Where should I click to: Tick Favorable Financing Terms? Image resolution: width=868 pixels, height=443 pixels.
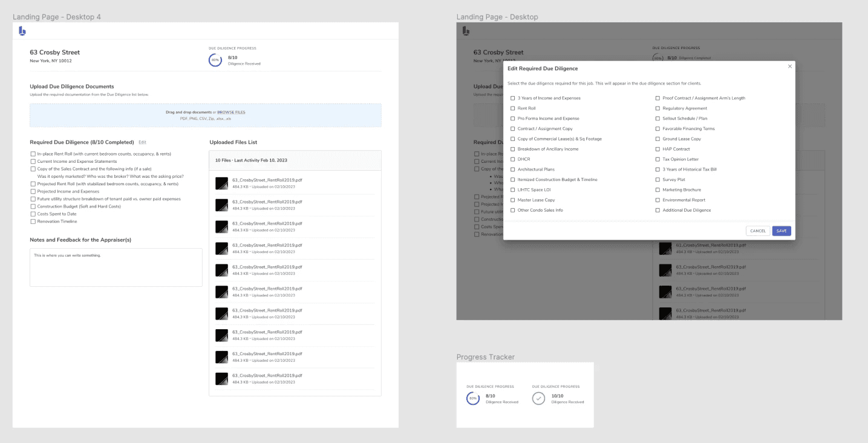(x=658, y=128)
